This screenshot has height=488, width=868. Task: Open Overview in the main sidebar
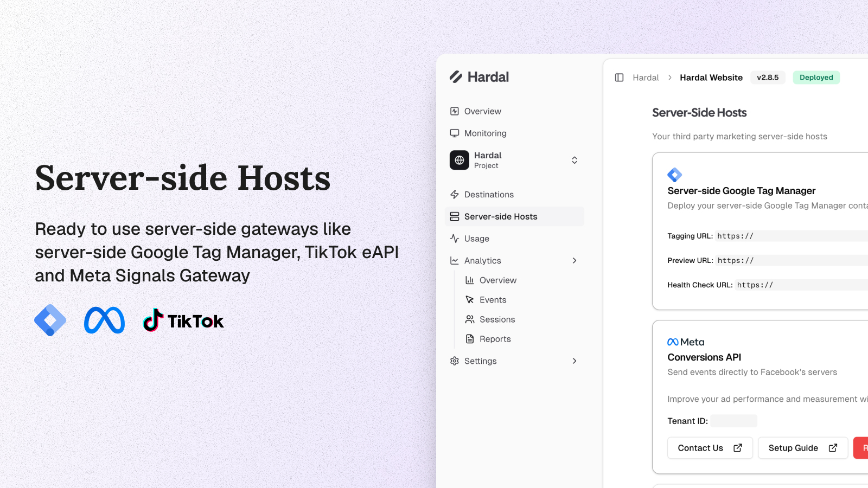pyautogui.click(x=515, y=111)
